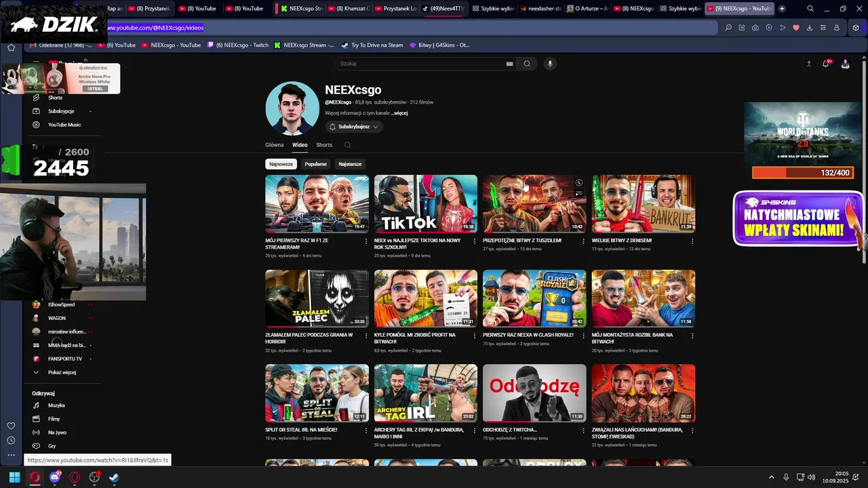The width and height of the screenshot is (868, 488).
Task: Switch to the O Arturze browser tab
Action: click(587, 9)
